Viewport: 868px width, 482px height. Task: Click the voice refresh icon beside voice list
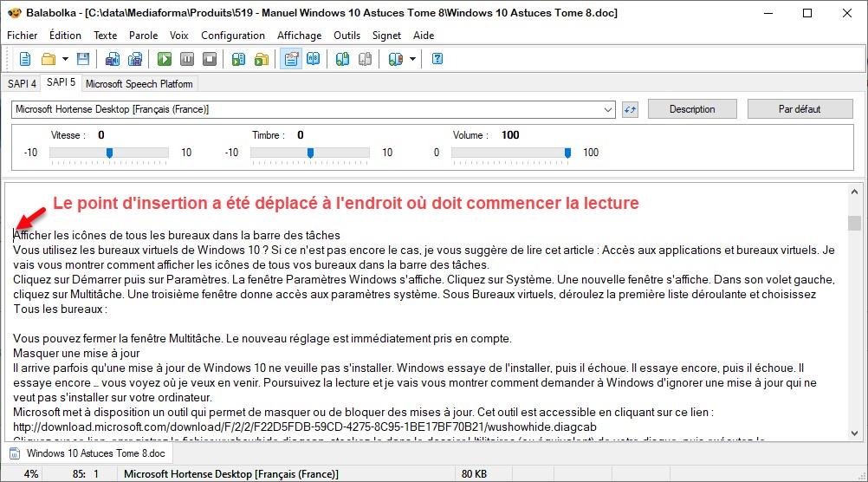pos(630,109)
